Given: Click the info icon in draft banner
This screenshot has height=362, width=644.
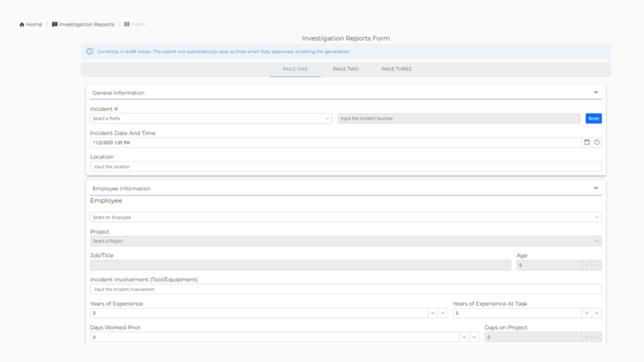Looking at the screenshot, I should [x=90, y=52].
